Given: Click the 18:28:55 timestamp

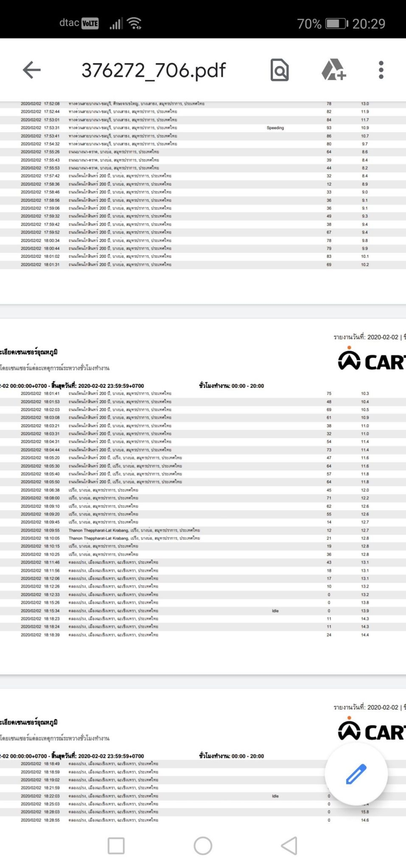Looking at the screenshot, I should 52,820.
